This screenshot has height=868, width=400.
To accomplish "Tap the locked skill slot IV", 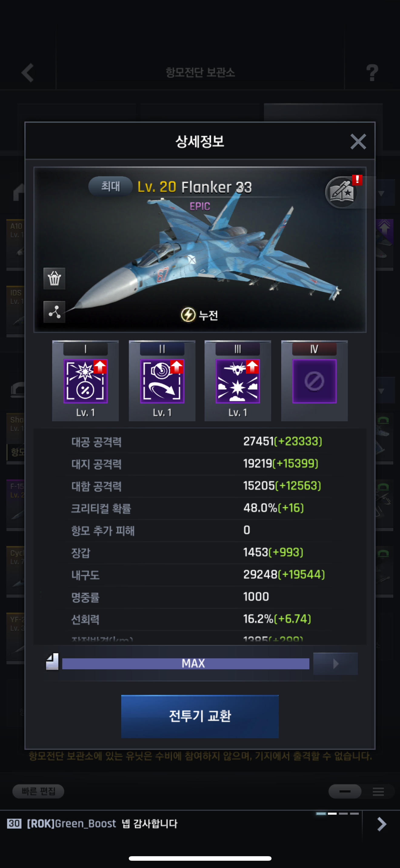I will [x=314, y=381].
